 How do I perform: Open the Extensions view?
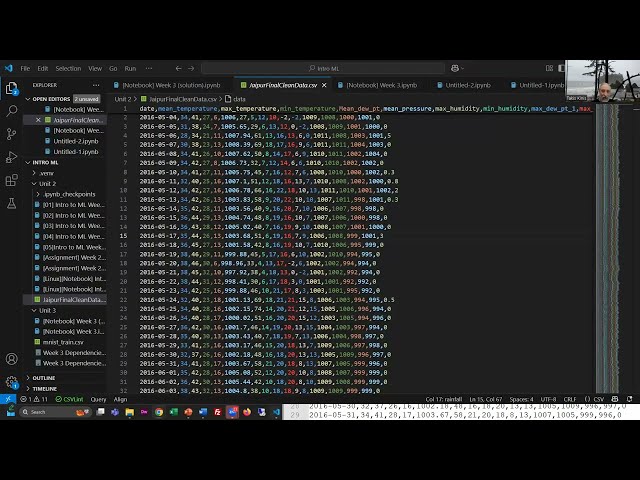coord(11,180)
